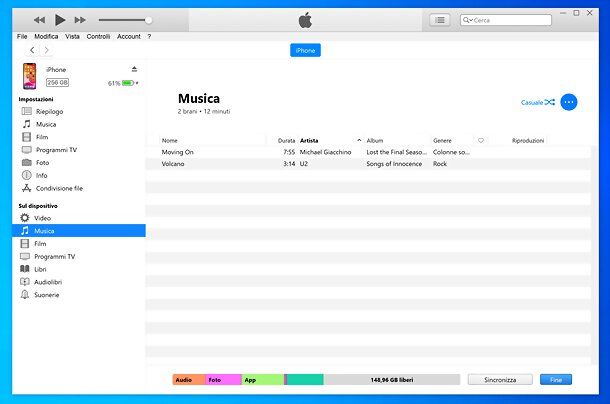Screen dimensions: 610x404
Task: Click the rewind previous track button
Action: pos(39,20)
